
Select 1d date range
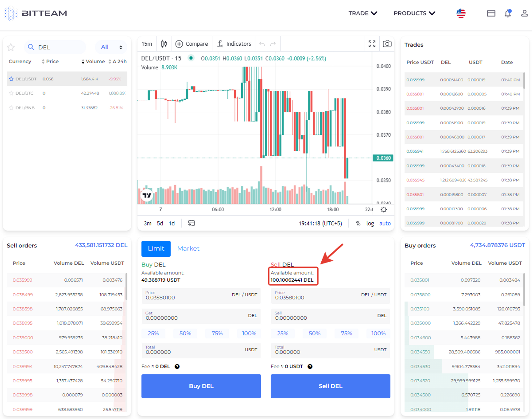(172, 223)
